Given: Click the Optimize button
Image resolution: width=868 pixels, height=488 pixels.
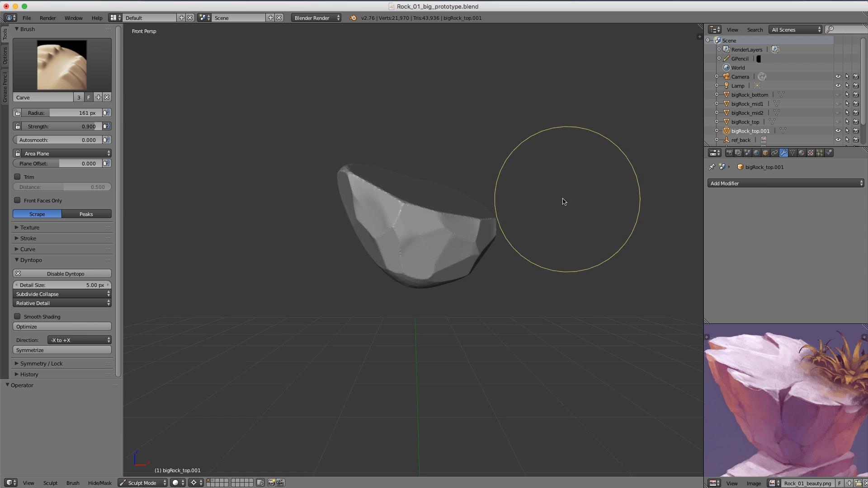Looking at the screenshot, I should click(x=62, y=327).
